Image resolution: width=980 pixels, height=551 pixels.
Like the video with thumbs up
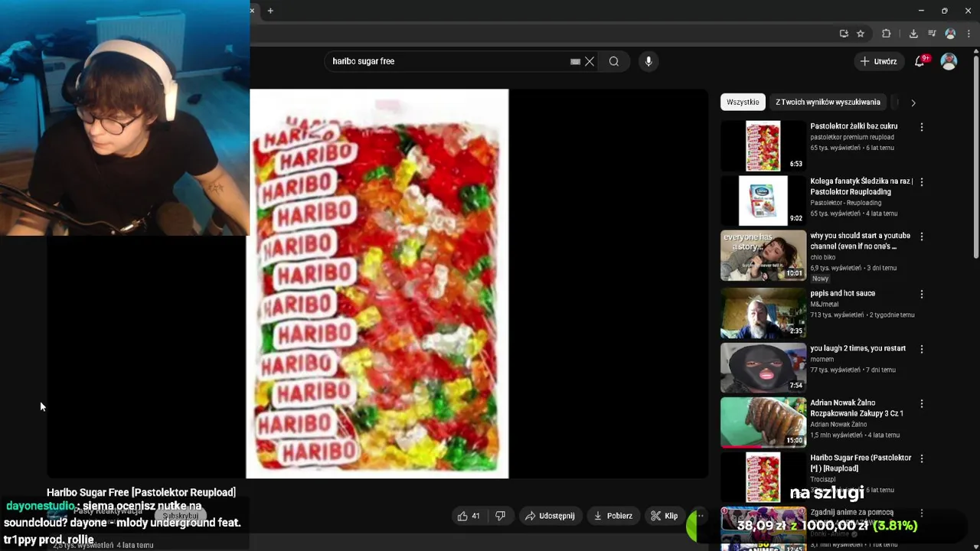point(468,516)
